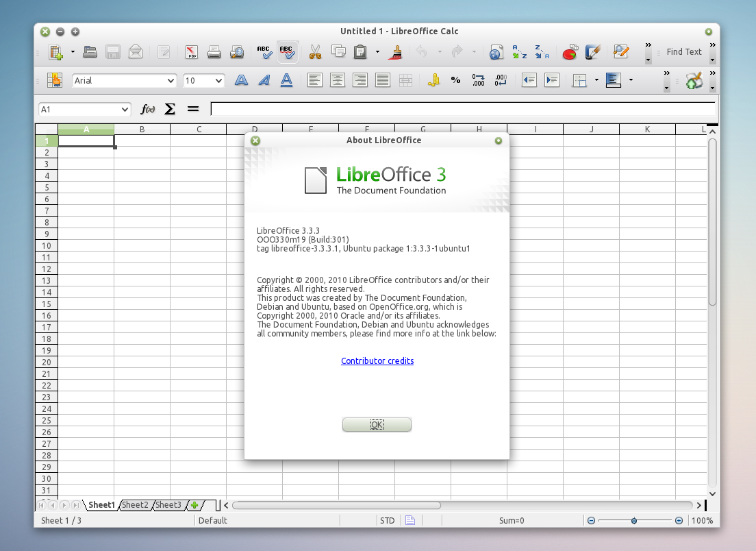Screen dimensions: 756x551
Task: Insert Sum with the Sigma icon
Action: pyautogui.click(x=170, y=110)
